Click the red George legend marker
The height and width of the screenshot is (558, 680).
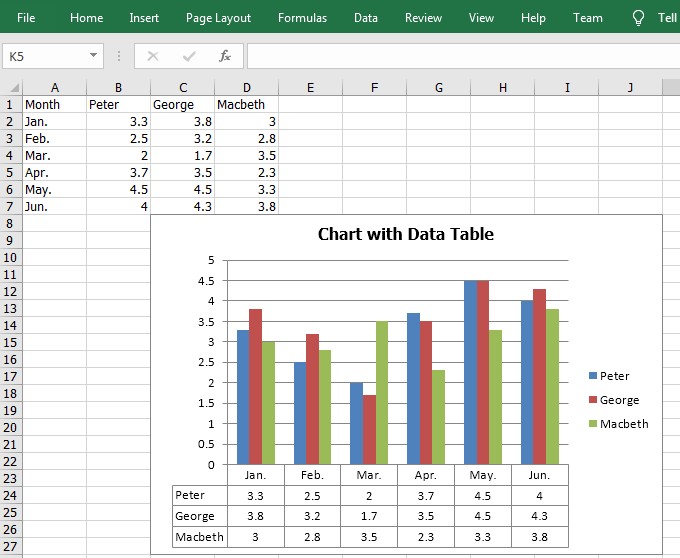592,399
